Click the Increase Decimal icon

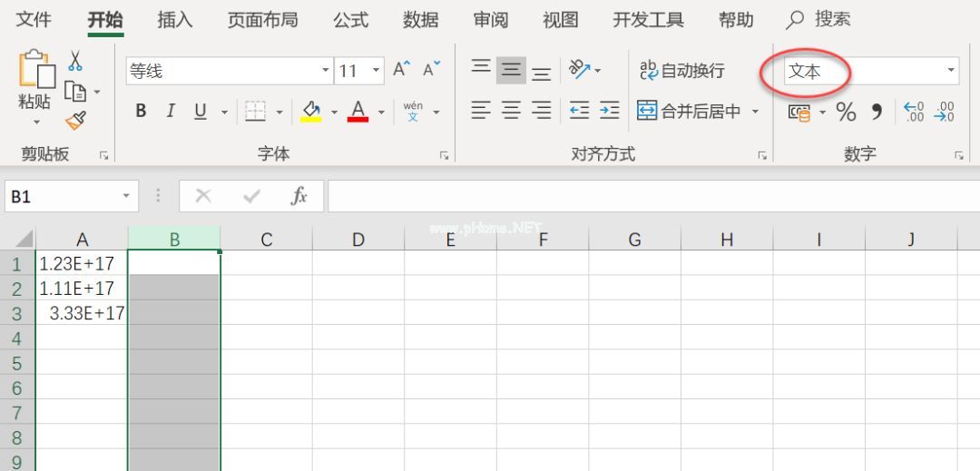[x=915, y=112]
